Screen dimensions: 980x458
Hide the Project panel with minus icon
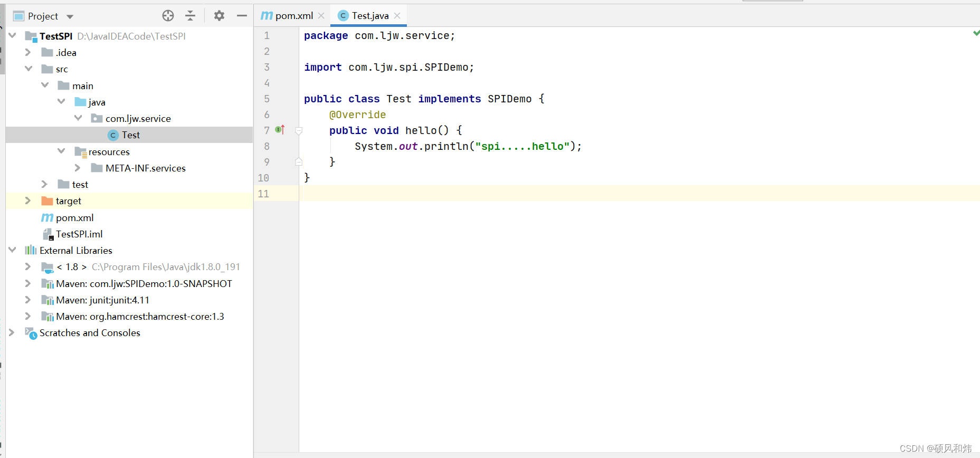pos(242,16)
